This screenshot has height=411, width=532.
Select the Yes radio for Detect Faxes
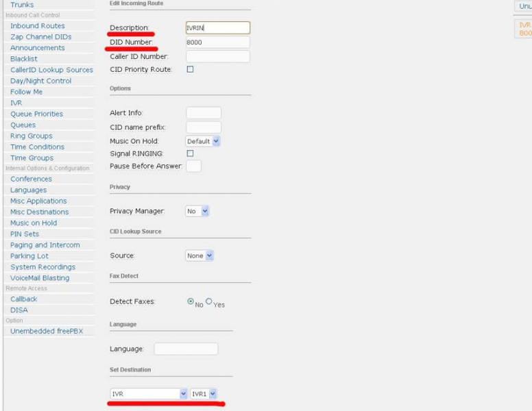point(209,301)
